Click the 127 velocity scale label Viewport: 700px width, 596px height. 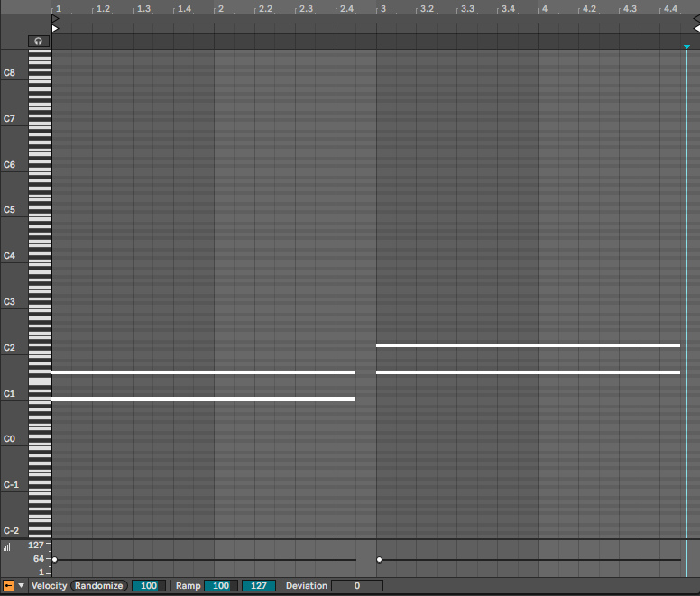tap(36, 545)
